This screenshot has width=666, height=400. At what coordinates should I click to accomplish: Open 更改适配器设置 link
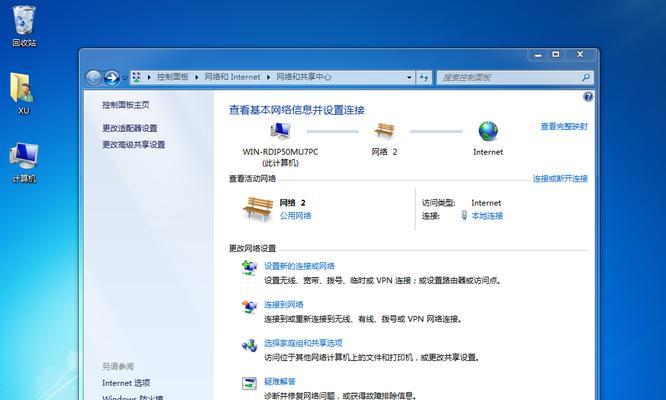[x=130, y=128]
